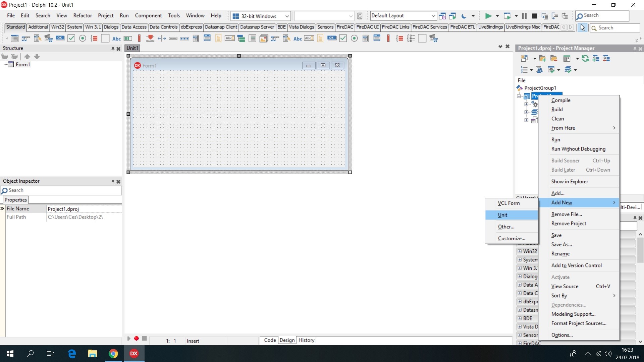Switch to the History tab

point(306,340)
